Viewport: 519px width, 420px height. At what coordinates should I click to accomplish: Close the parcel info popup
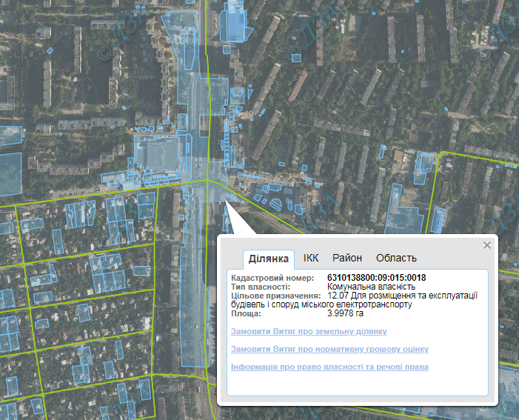(486, 245)
